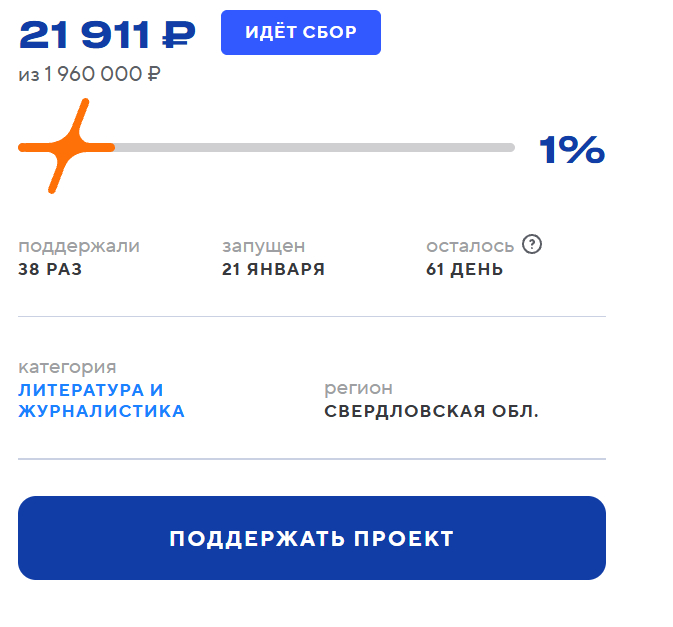Click the question mark help icon

(x=532, y=244)
